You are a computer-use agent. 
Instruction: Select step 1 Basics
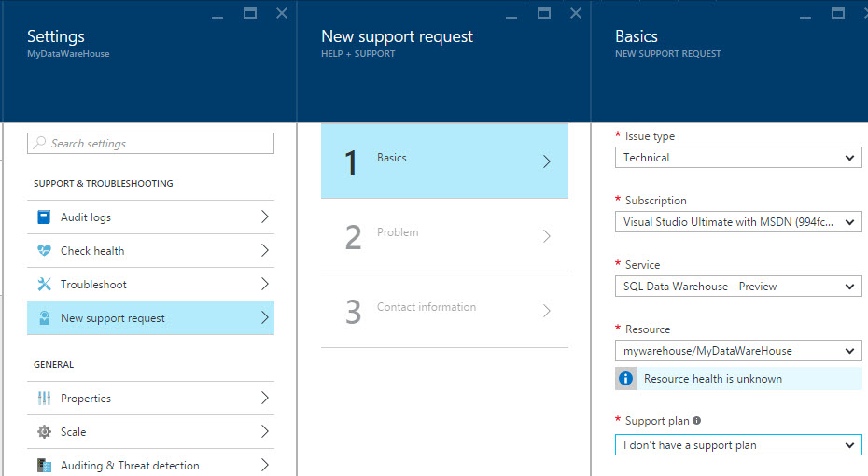[444, 161]
